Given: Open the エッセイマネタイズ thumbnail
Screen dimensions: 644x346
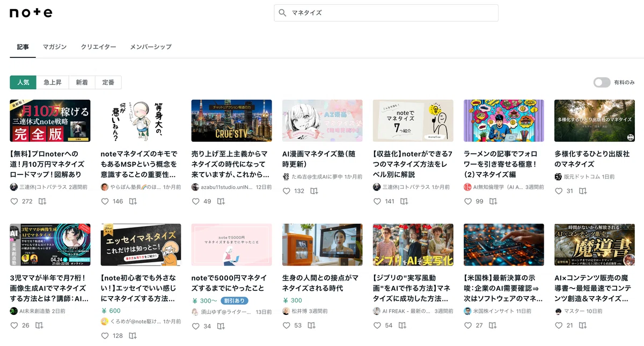Looking at the screenshot, I should click(141, 245).
